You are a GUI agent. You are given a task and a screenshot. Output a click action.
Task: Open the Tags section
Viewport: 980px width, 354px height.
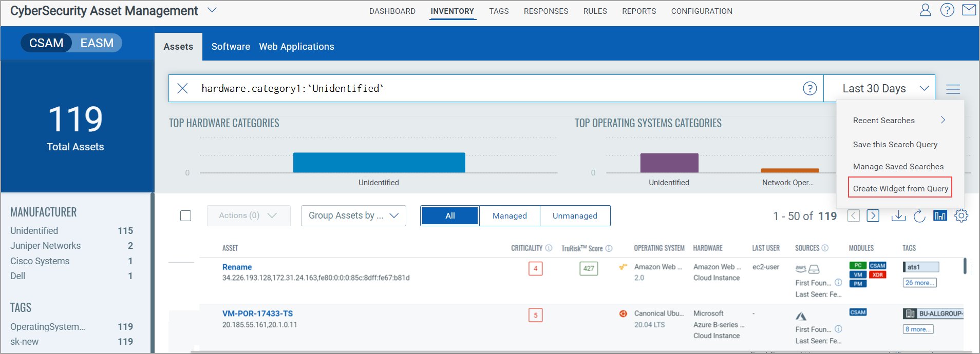pos(499,11)
